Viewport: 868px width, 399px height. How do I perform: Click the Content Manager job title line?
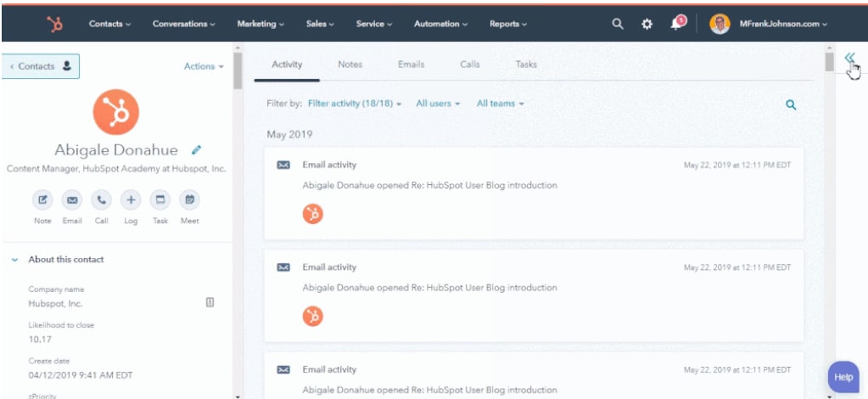click(116, 169)
